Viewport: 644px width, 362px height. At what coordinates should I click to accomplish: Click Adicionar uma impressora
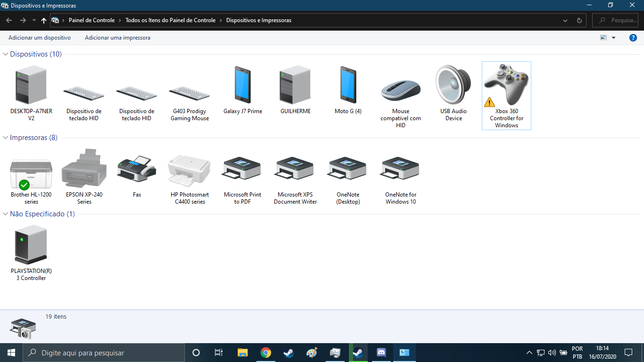click(117, 38)
